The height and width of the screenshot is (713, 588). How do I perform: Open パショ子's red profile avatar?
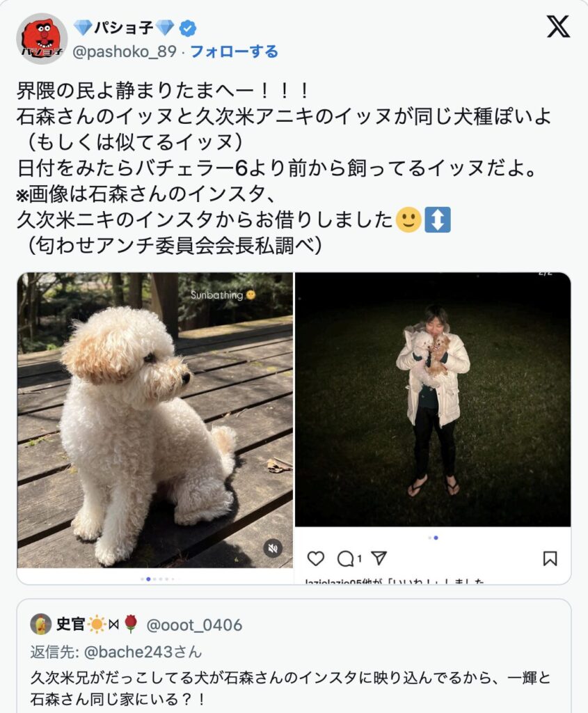coord(42,39)
